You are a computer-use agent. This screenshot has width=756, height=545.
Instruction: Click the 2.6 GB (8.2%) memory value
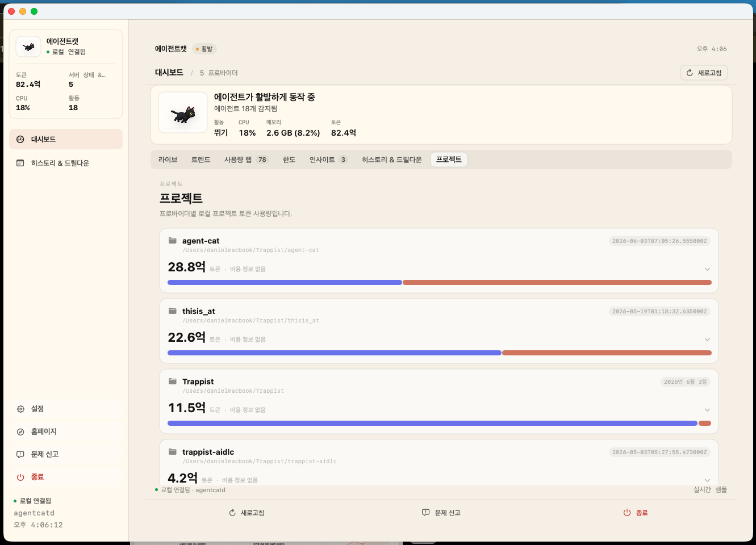pyautogui.click(x=293, y=133)
